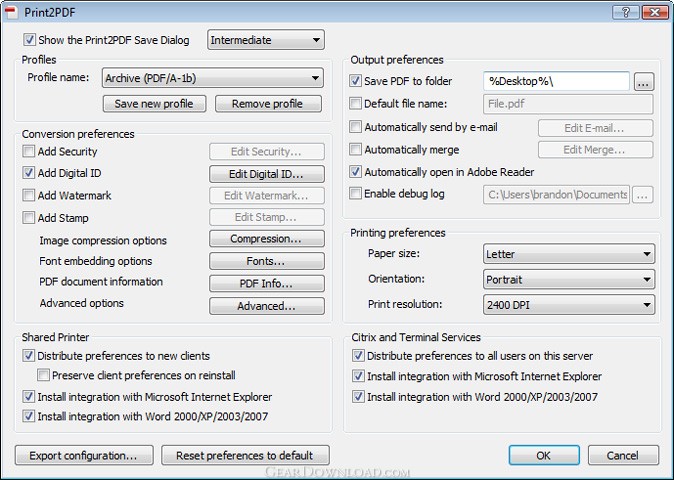Open the Intermediate save dialog level dropdown

tap(266, 40)
